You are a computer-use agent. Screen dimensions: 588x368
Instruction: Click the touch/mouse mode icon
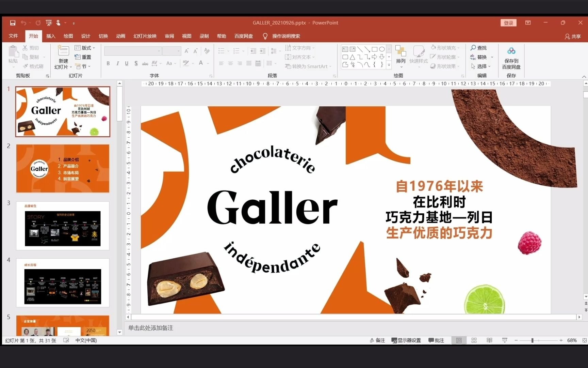tap(58, 23)
